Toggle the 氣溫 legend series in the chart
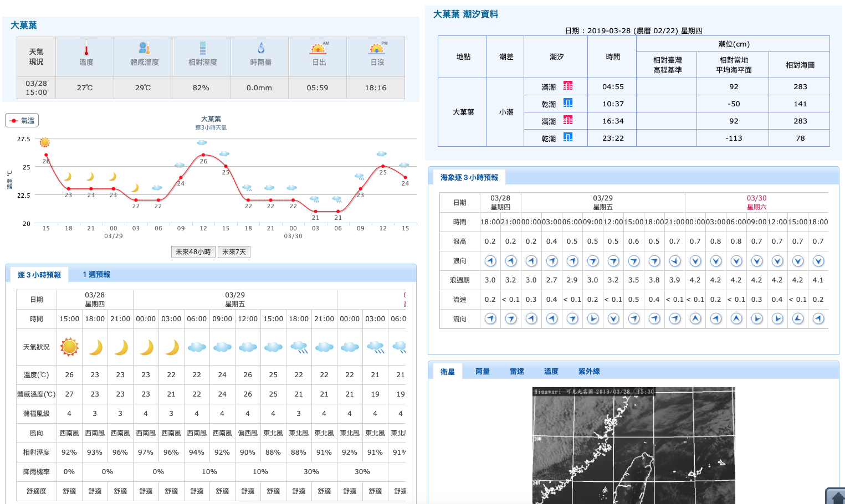Image resolution: width=845 pixels, height=504 pixels. click(22, 120)
